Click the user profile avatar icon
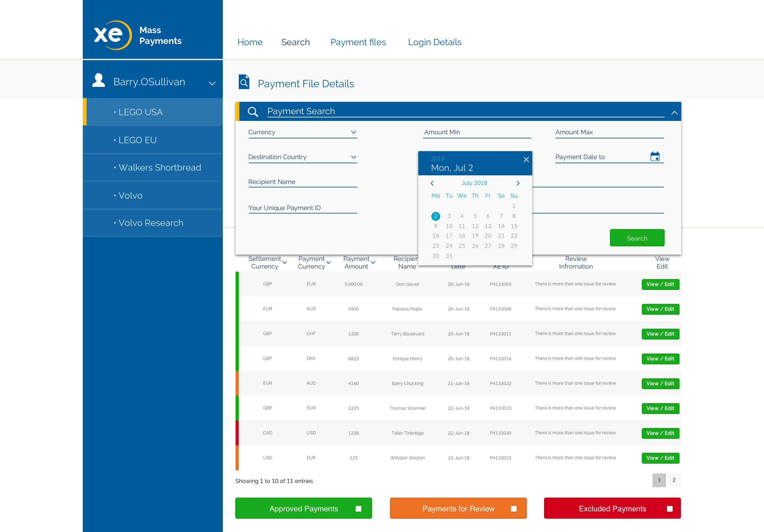 click(98, 80)
